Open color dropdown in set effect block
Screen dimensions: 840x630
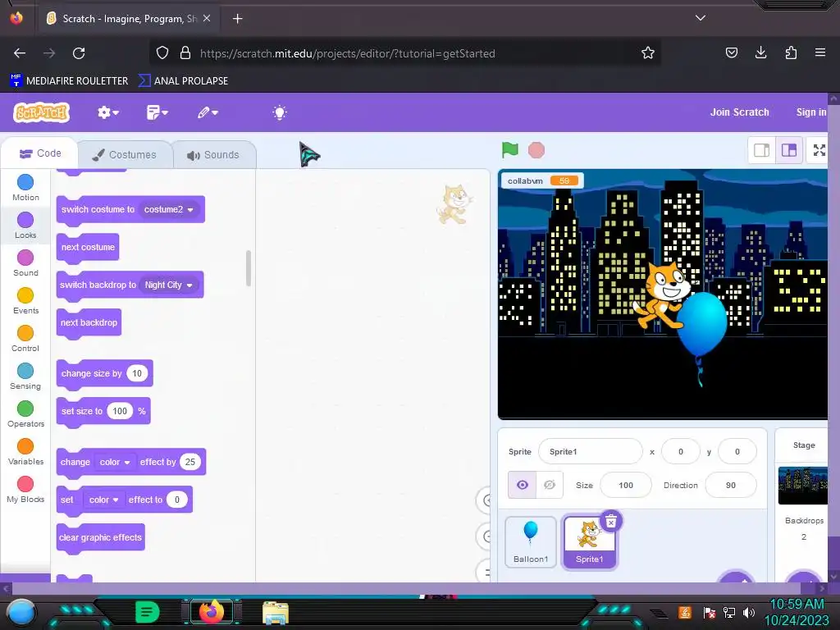103,500
